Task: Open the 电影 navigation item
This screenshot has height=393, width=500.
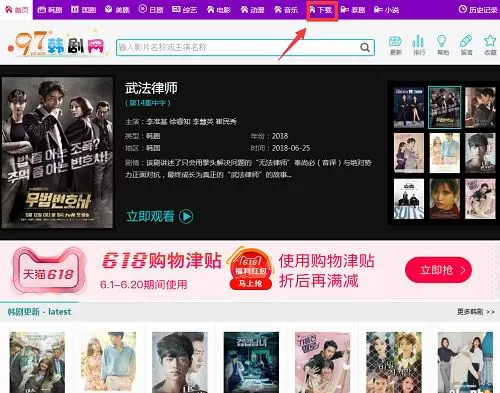Action: [219, 10]
